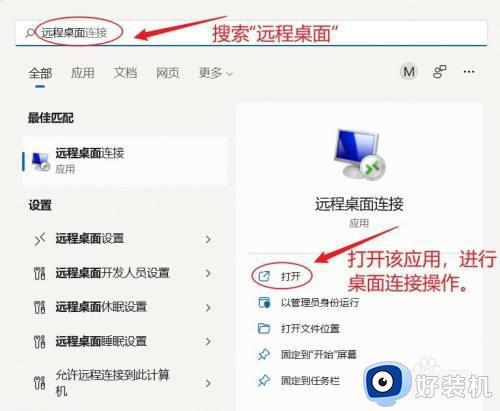The height and width of the screenshot is (411, 500).
Task: Click the admin shield icon
Action: [x=264, y=303]
